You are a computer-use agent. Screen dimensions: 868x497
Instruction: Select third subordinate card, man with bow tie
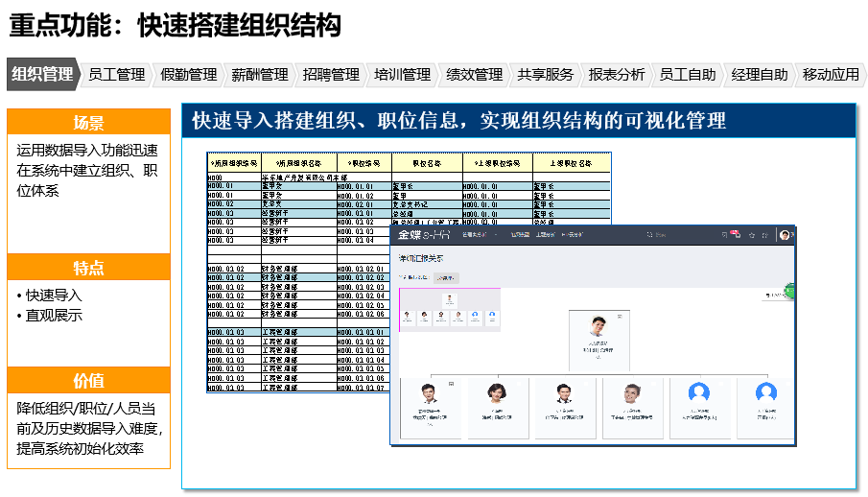pos(565,409)
